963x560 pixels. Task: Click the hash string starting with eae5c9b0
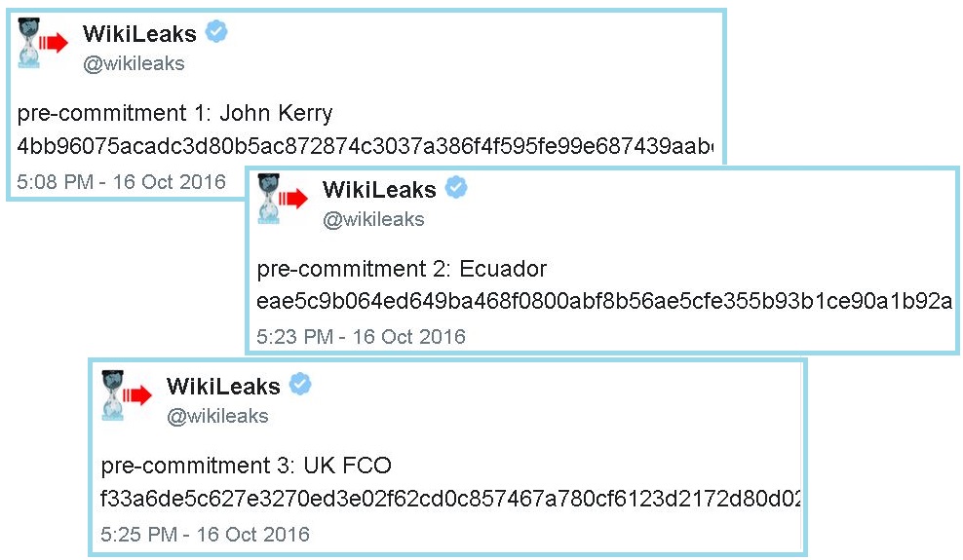pyautogui.click(x=604, y=302)
